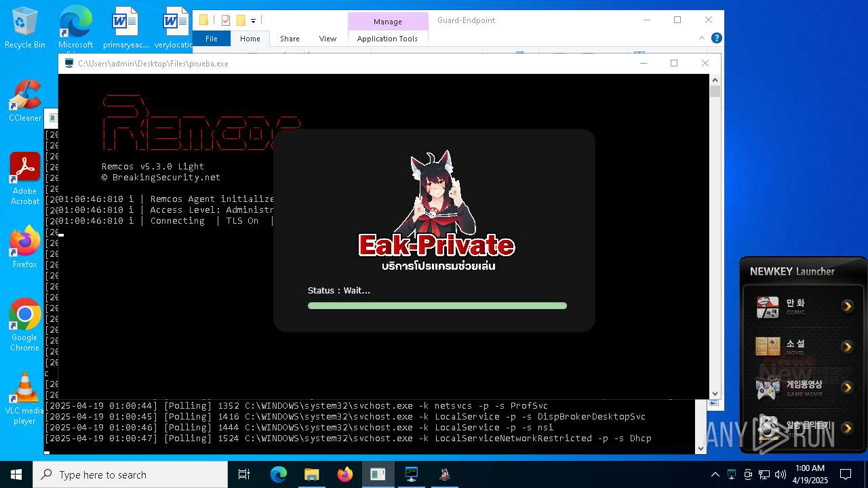Screen dimensions: 868x488
Task: Switch to the active console app on taskbar
Action: (x=378, y=474)
